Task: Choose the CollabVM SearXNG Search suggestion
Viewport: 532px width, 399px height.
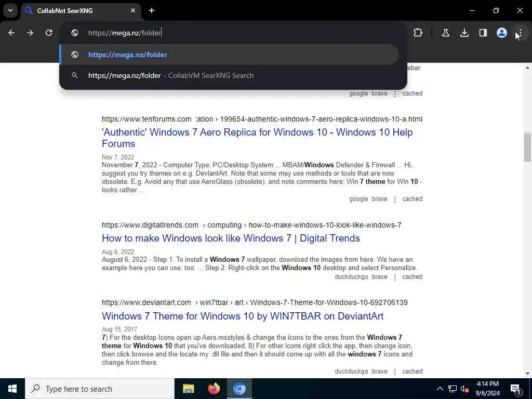Action: tap(229, 75)
